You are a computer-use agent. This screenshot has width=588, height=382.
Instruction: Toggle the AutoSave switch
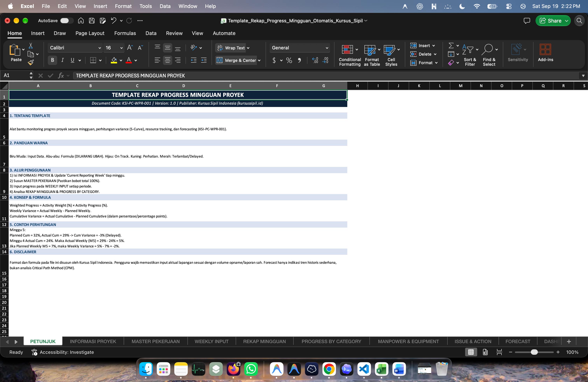[x=67, y=21]
